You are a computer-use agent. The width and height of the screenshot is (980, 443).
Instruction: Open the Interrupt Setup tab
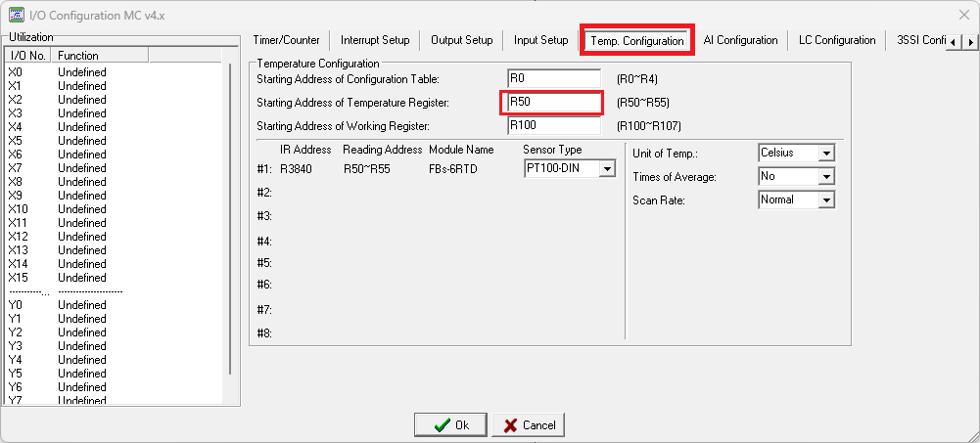(375, 40)
